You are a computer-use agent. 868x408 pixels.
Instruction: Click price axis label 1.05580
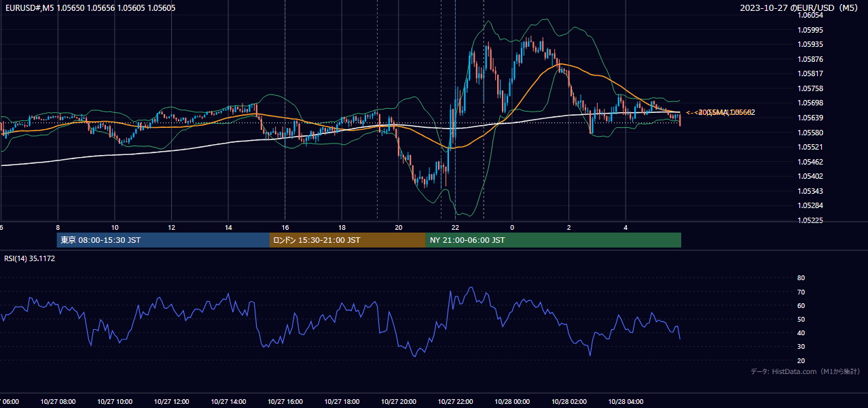810,133
